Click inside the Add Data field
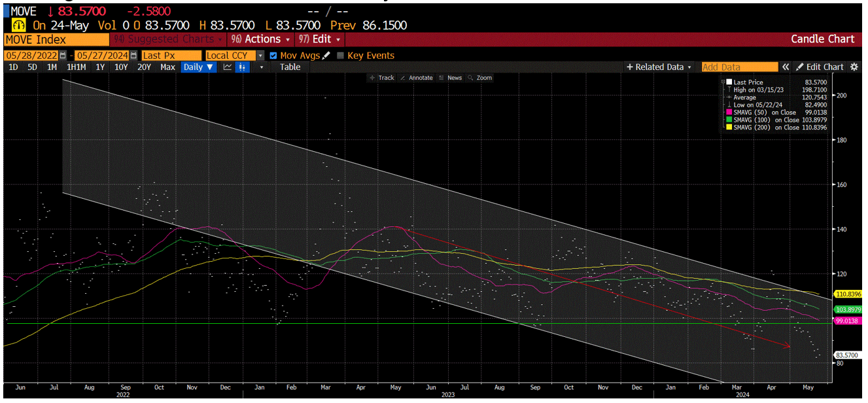868x403 pixels. (740, 67)
